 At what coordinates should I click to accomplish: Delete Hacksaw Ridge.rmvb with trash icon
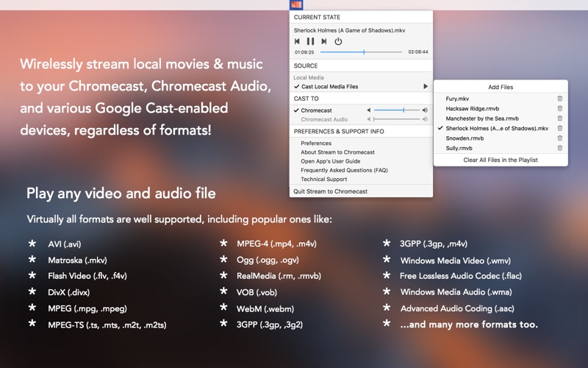pyautogui.click(x=560, y=108)
